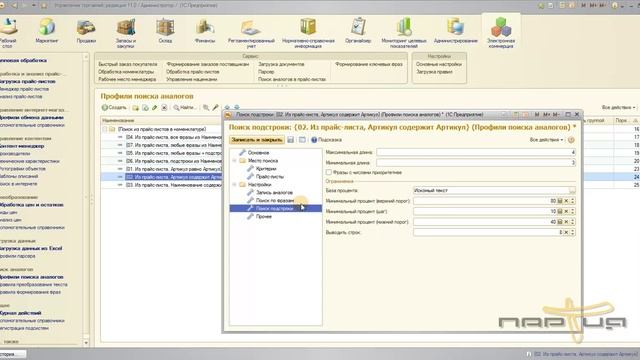Screen dimensions: 640x360
Task: Collapse the Поиск из прайс-листов group row
Action: [105, 129]
